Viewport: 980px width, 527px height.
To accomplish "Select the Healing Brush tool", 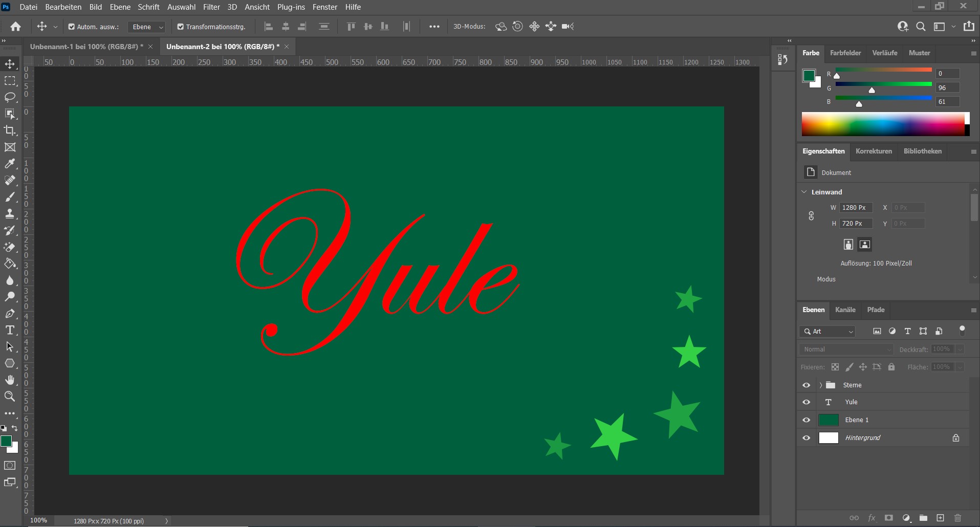I will [x=10, y=180].
